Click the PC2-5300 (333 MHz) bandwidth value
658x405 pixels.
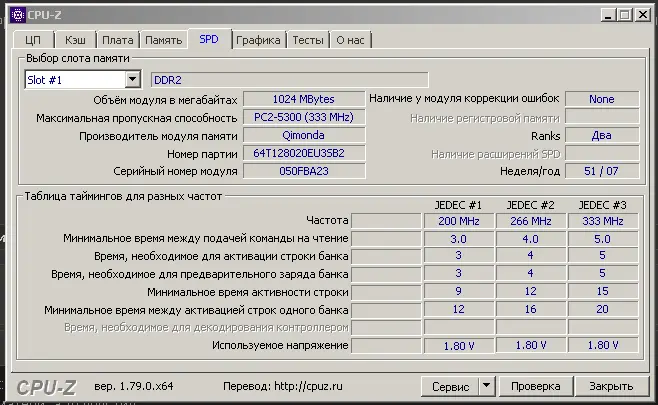(x=304, y=117)
